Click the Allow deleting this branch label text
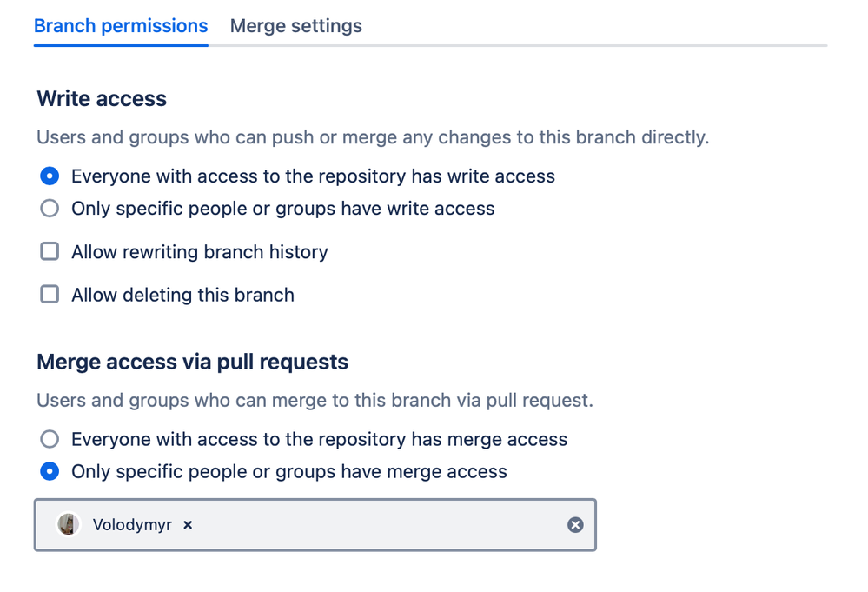868x592 pixels. pos(182,295)
